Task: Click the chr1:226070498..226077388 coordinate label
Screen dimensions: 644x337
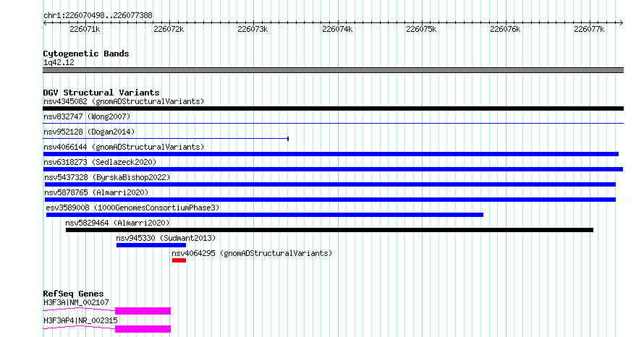Action: pos(98,15)
